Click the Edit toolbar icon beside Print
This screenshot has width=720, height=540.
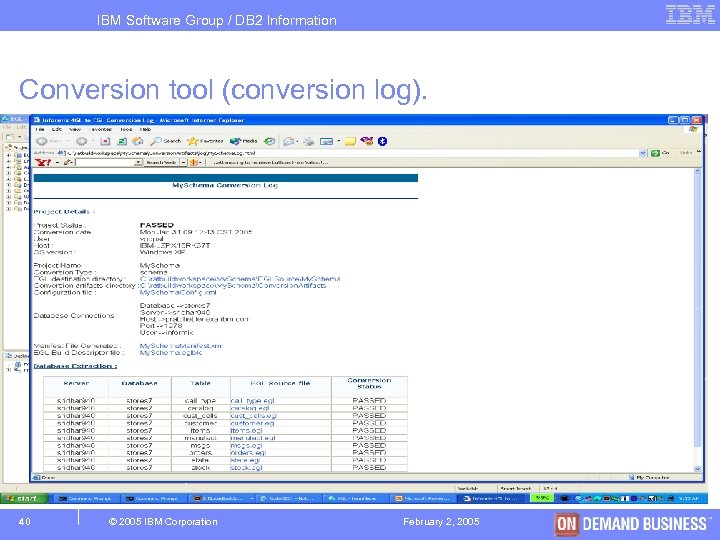pos(326,141)
